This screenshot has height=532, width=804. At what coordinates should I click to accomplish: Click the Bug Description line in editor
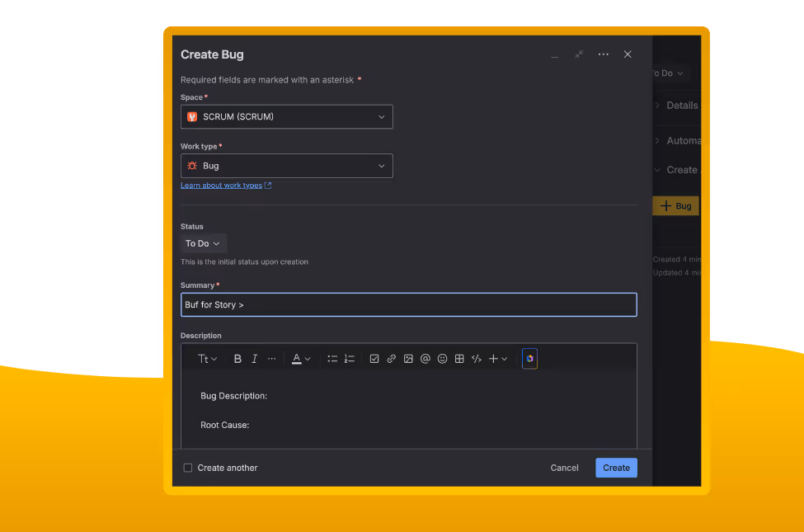point(233,396)
